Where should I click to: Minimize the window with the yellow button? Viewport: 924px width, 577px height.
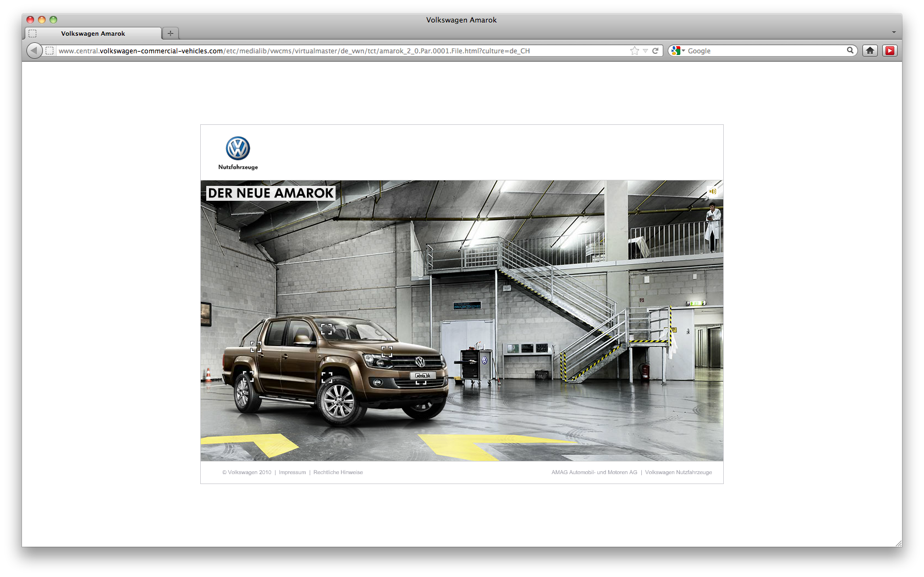(42, 20)
